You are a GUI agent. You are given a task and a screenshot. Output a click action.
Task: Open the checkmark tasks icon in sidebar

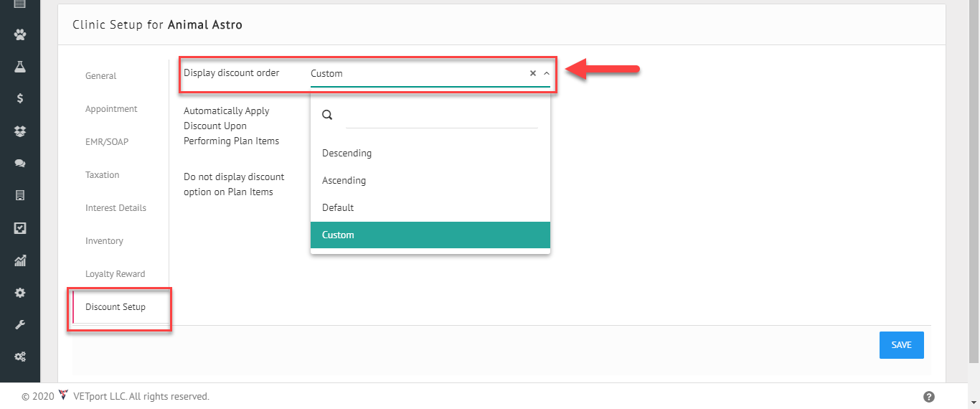click(x=20, y=228)
